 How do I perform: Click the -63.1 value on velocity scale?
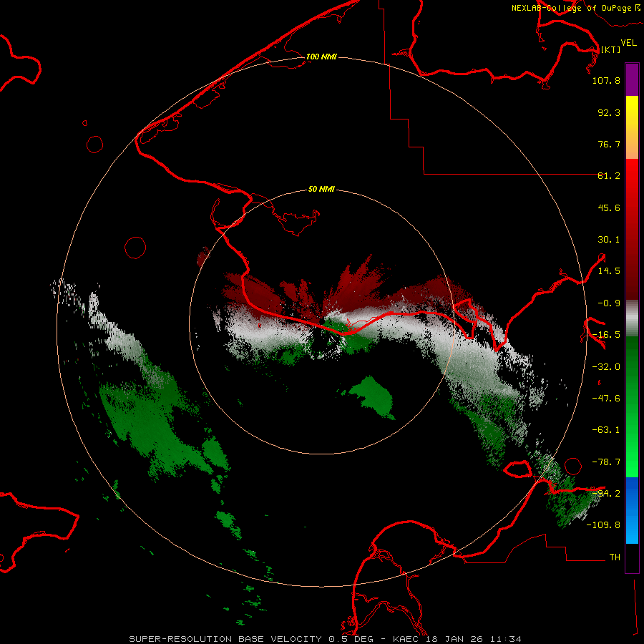coord(606,430)
